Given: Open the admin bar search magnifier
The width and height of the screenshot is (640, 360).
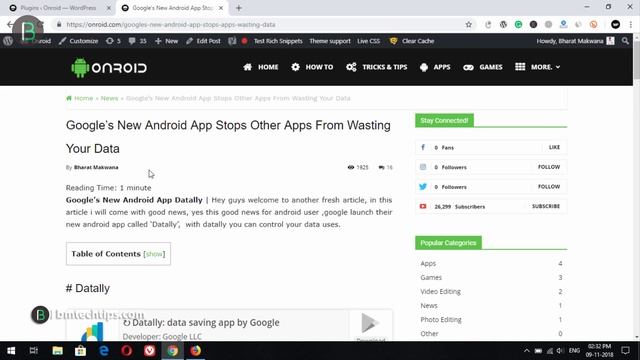Looking at the screenshot, I should (x=625, y=41).
